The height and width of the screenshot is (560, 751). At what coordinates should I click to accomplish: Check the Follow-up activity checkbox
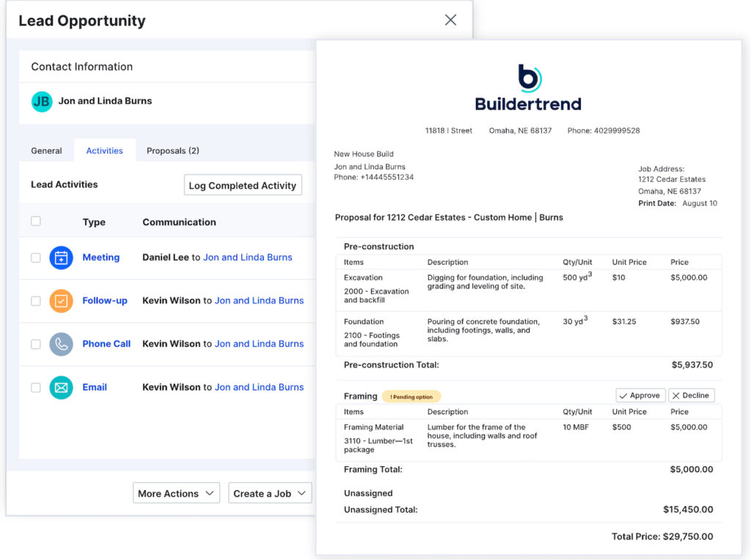36,301
